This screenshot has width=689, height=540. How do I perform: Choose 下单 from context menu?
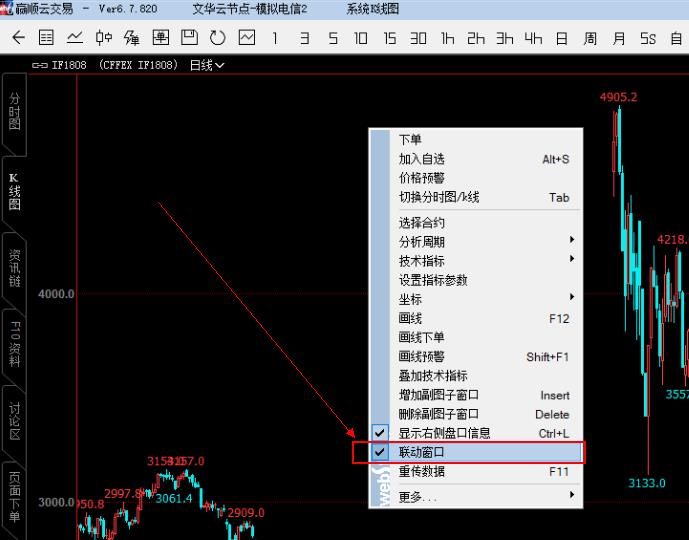(410, 140)
